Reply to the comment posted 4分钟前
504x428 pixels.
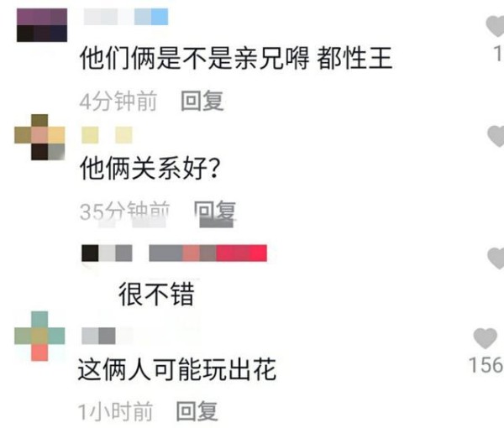(202, 101)
